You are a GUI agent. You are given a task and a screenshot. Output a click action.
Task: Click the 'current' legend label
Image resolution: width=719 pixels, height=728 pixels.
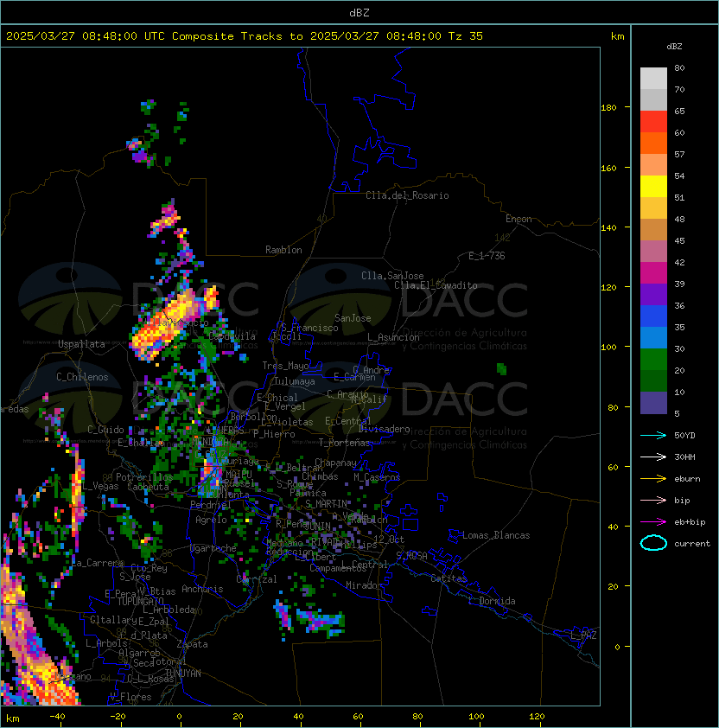pyautogui.click(x=692, y=544)
